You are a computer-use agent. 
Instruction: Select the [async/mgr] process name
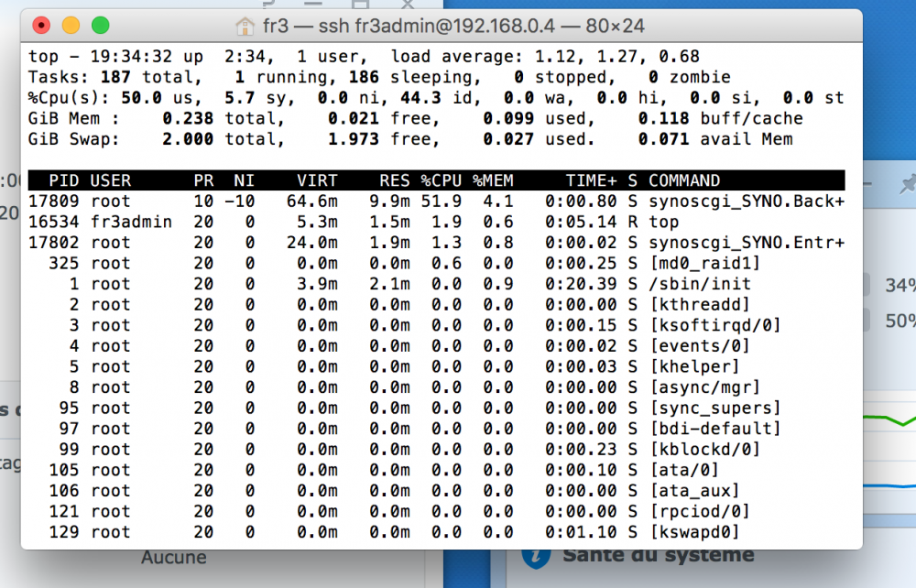coord(705,387)
